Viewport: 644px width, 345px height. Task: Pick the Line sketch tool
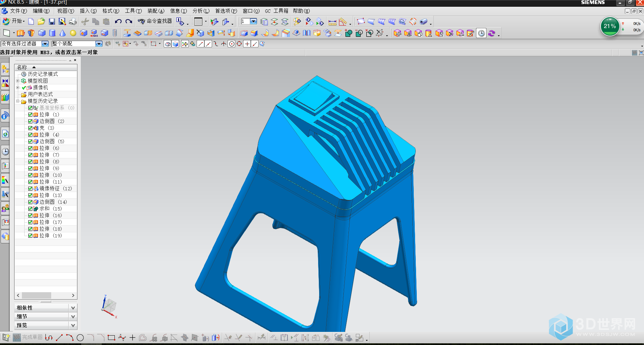60,338
